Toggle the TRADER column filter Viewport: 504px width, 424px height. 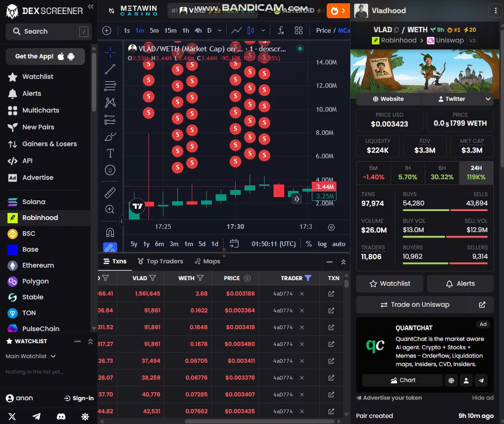[x=308, y=278]
